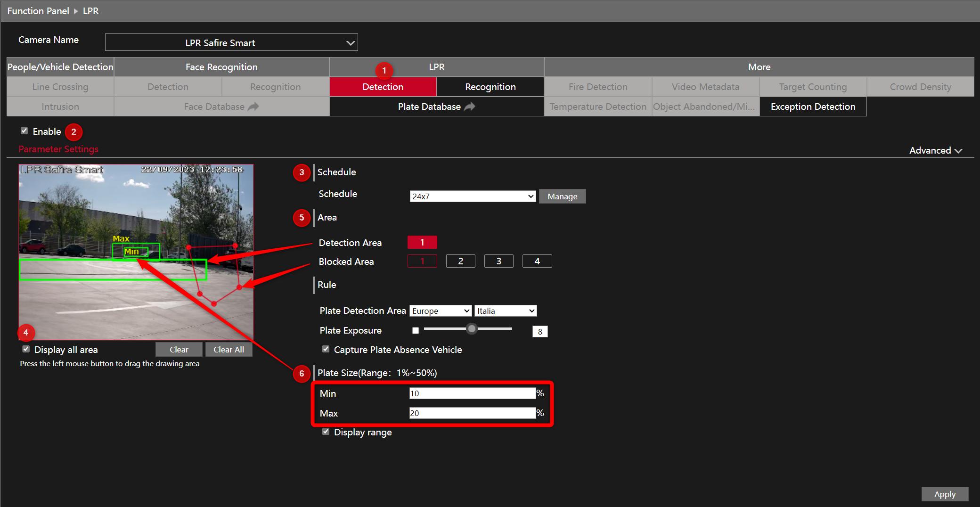The width and height of the screenshot is (980, 507).
Task: Select Blocked Area number 1
Action: coord(422,261)
